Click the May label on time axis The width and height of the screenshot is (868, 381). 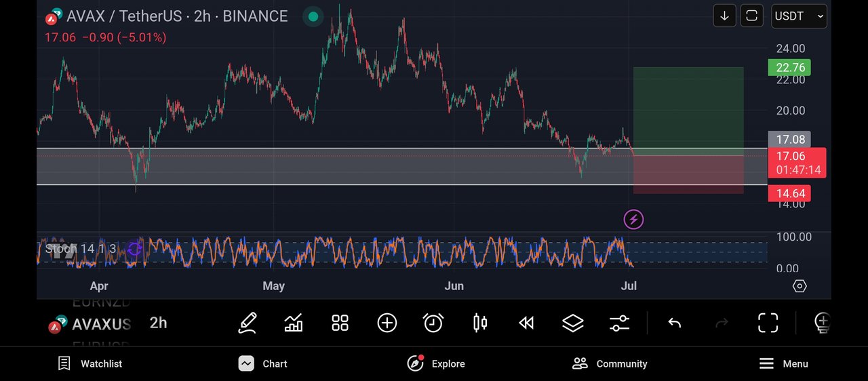coord(273,286)
